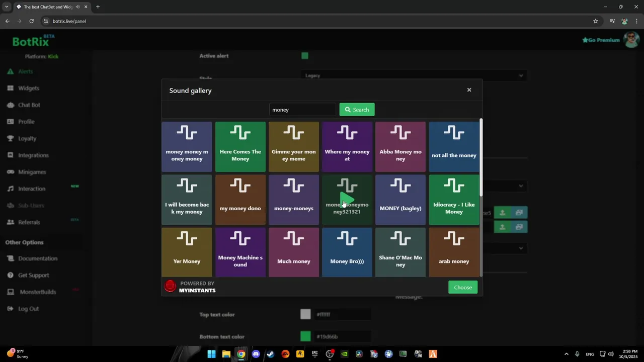The width and height of the screenshot is (644, 362).
Task: Open the Loyalty trophy icon
Action: click(10, 138)
